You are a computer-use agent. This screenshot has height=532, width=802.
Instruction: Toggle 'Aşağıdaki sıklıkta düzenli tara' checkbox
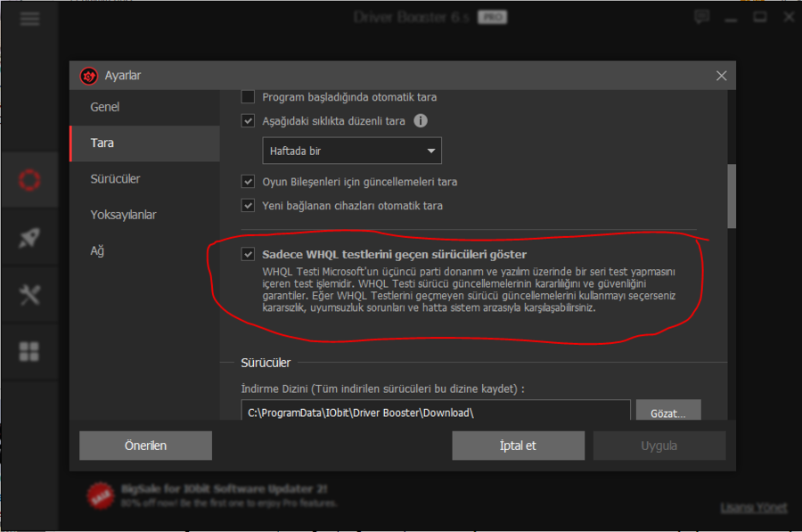(x=248, y=120)
